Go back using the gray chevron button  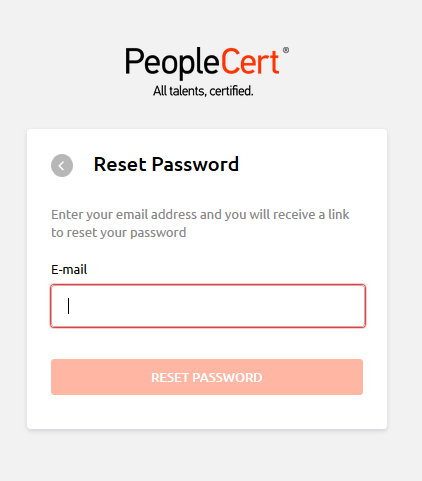pyautogui.click(x=62, y=165)
